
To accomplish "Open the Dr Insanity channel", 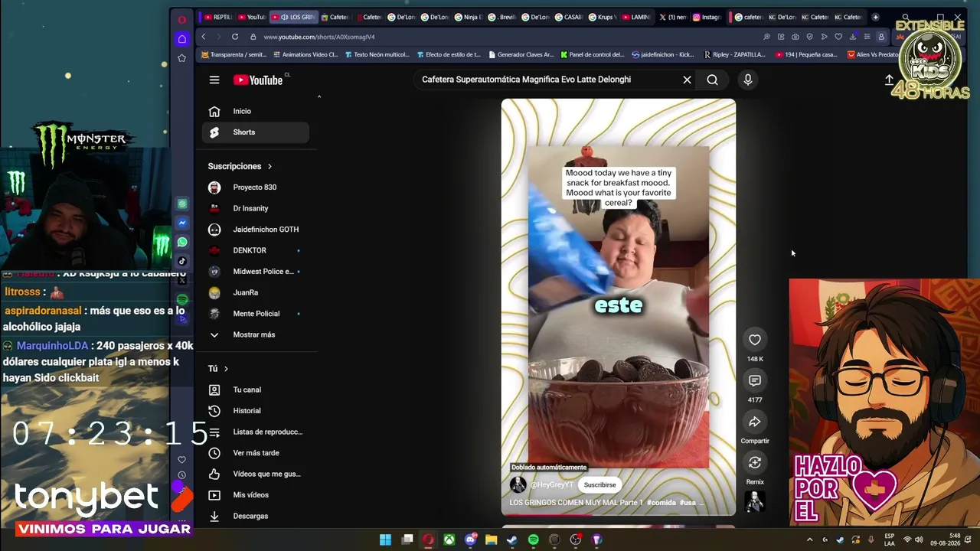I will point(256,208).
